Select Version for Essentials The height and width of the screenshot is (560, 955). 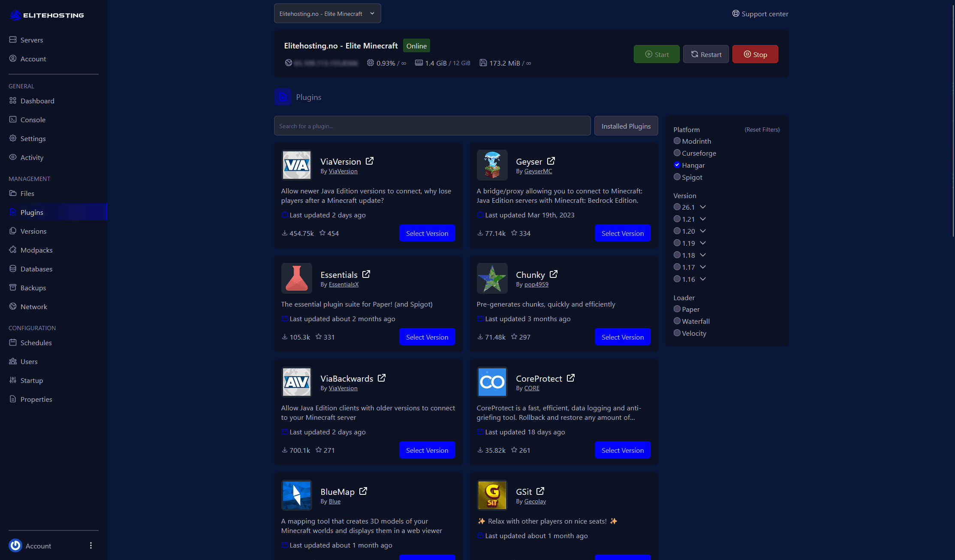(x=427, y=337)
